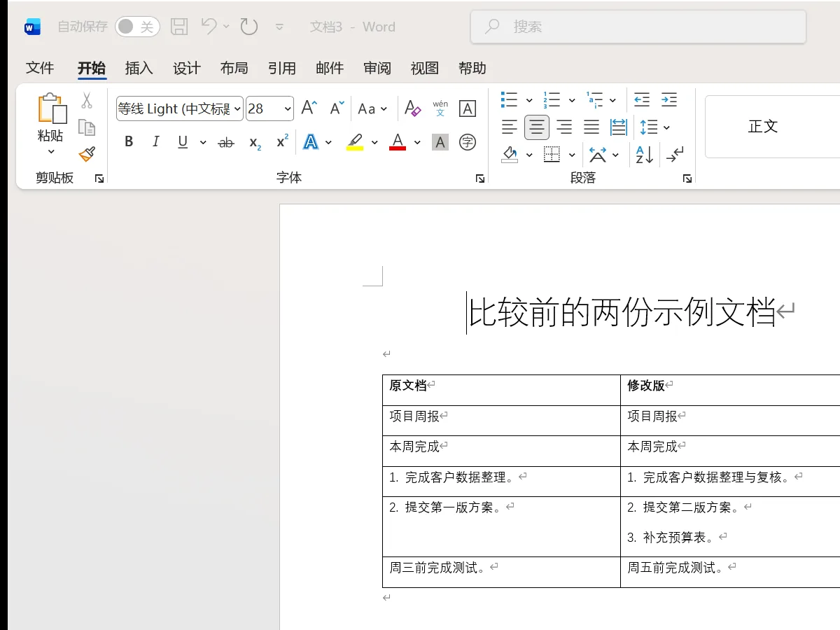The height and width of the screenshot is (630, 840).
Task: Toggle underline formatting
Action: 183,142
